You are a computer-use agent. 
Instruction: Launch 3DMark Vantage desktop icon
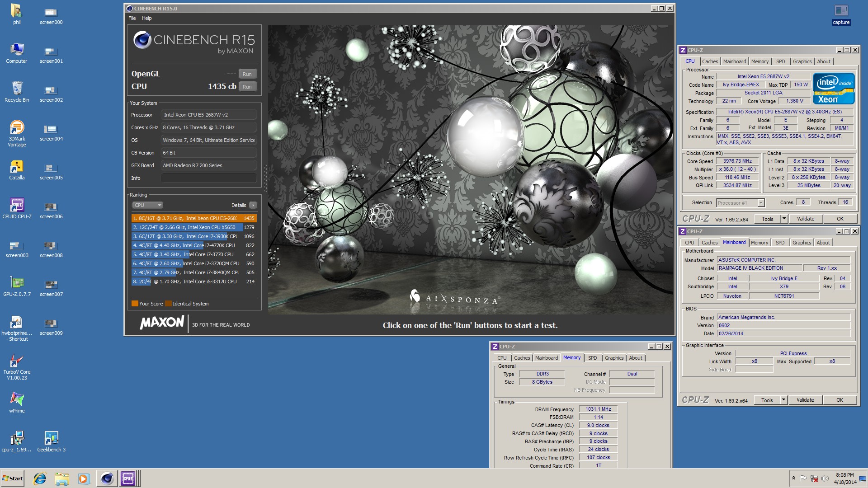[x=17, y=133]
